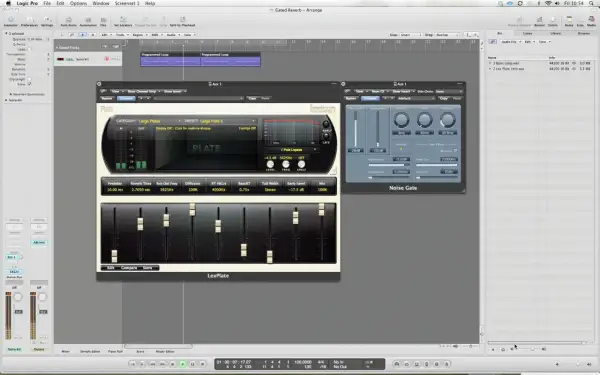
Task: Click the Auto Zoom toolbar icon
Action: [x=69, y=21]
